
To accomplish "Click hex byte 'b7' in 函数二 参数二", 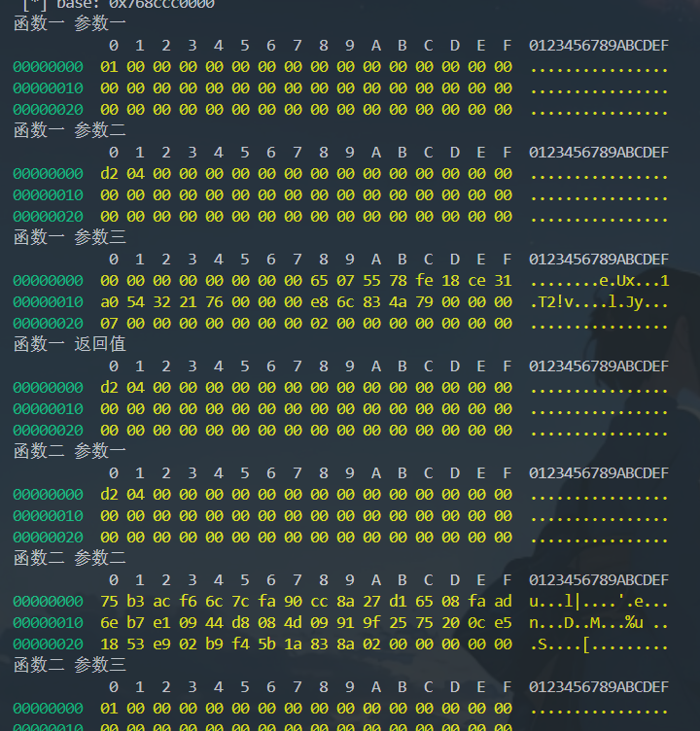I will [136, 623].
